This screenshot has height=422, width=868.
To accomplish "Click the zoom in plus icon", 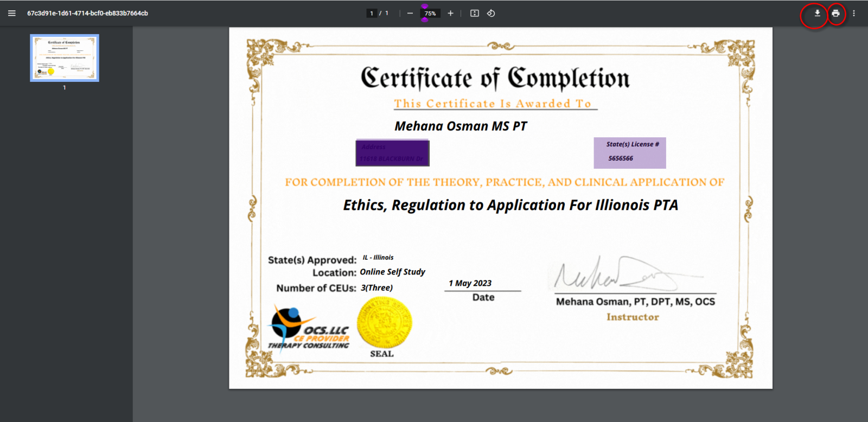I will click(x=450, y=13).
